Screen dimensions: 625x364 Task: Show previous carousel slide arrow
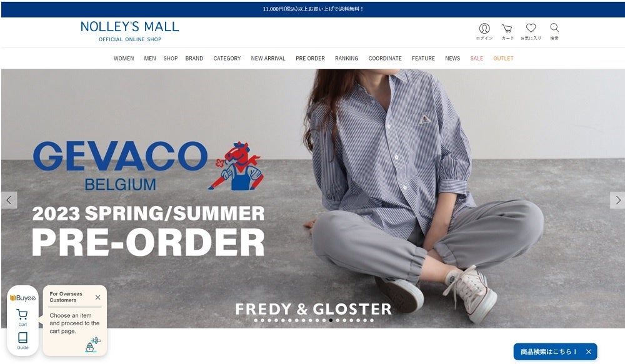pos(9,200)
